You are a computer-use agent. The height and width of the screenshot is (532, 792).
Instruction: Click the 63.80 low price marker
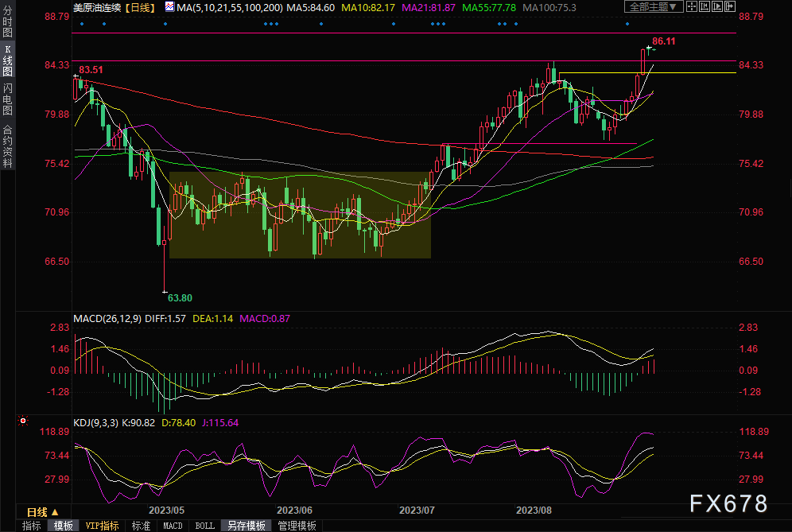click(x=179, y=298)
